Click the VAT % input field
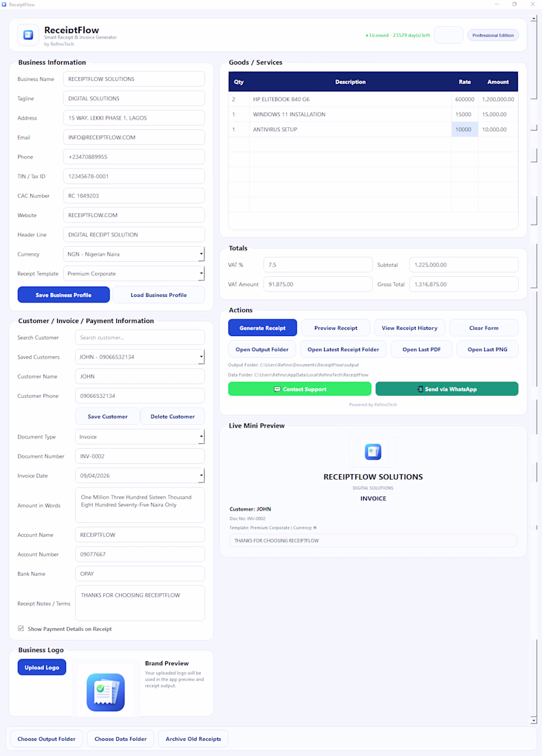The height and width of the screenshot is (756, 542). point(318,265)
